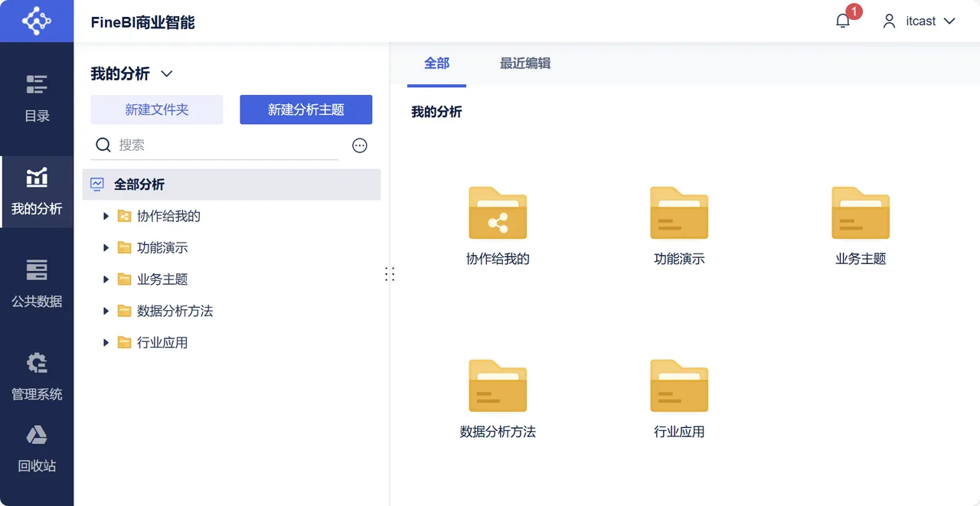Screen dimensions: 980x506
Task: Click the 新建分析主题 button
Action: 306,109
